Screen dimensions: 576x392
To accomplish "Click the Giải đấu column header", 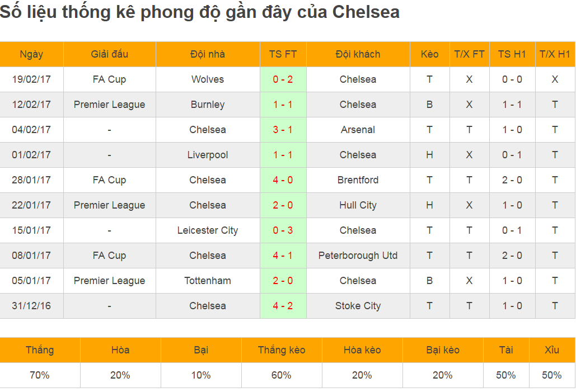I will click(109, 54).
